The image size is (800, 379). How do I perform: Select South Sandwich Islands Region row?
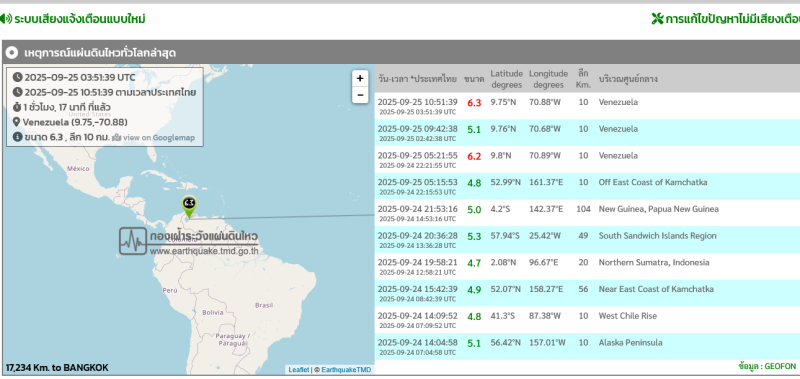587,240
